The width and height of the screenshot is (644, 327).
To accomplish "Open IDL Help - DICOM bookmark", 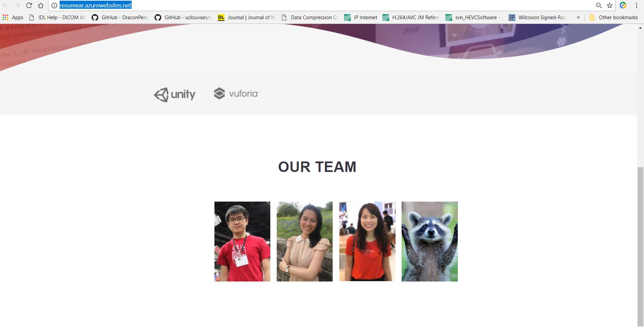I will pyautogui.click(x=58, y=18).
